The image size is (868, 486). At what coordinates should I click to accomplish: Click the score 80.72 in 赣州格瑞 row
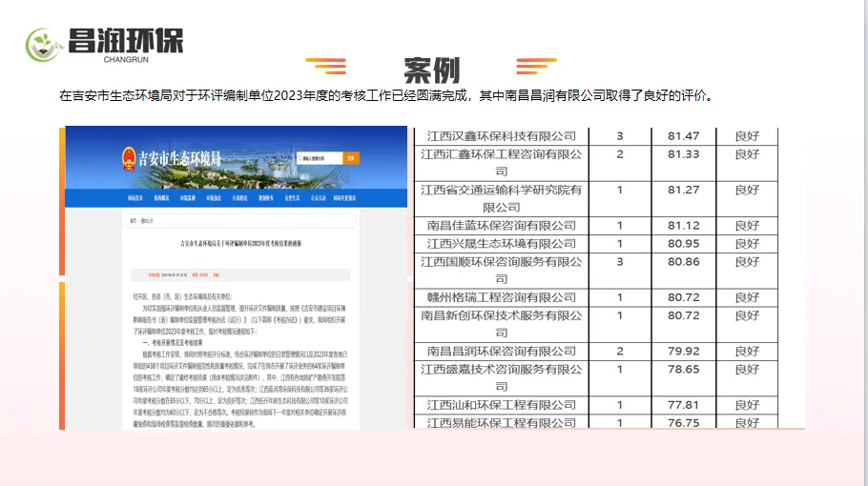pyautogui.click(x=683, y=297)
